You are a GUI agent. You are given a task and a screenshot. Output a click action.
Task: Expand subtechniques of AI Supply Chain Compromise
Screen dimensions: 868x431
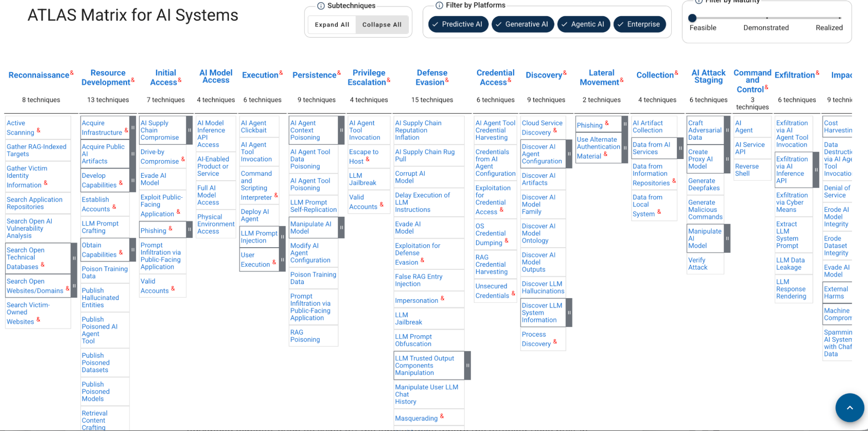[189, 130]
